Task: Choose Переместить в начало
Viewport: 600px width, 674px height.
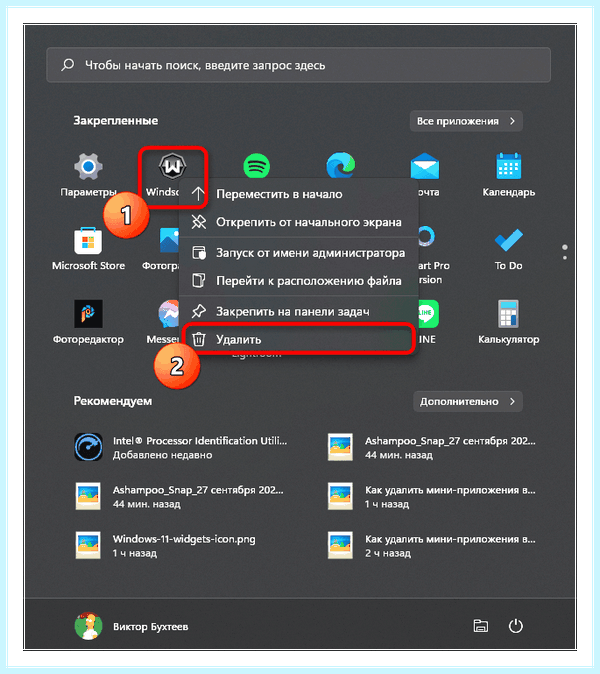Action: [298, 194]
